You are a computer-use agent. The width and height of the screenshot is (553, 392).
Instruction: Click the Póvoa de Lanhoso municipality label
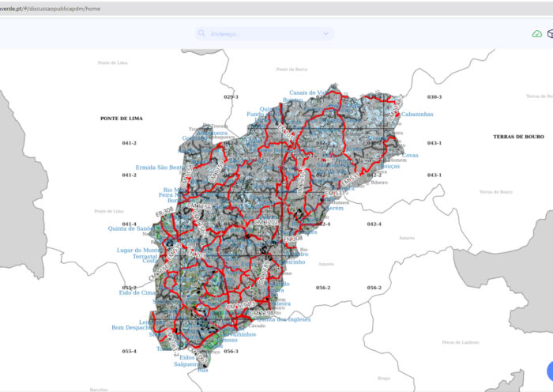[461, 341]
